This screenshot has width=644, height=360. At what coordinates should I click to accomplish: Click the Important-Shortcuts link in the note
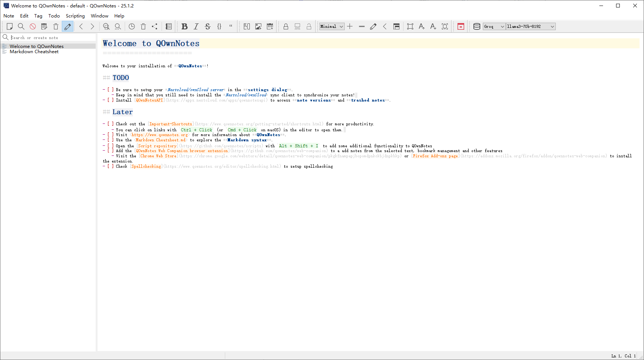(x=171, y=124)
